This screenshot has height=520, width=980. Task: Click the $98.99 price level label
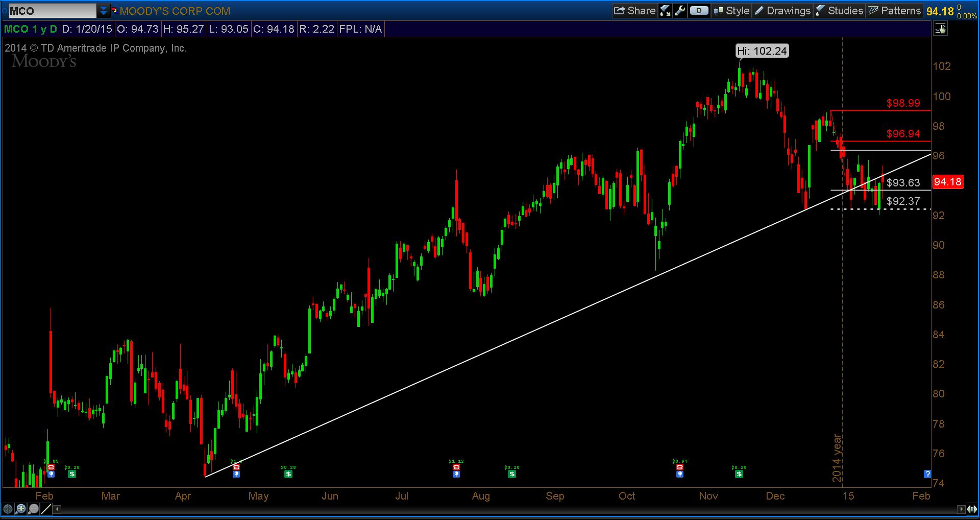coord(903,103)
